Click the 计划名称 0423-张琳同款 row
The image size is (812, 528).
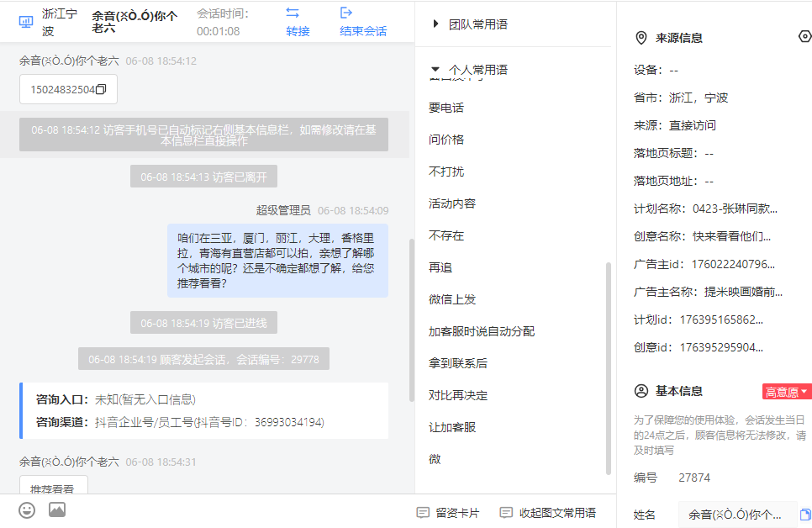click(x=705, y=209)
